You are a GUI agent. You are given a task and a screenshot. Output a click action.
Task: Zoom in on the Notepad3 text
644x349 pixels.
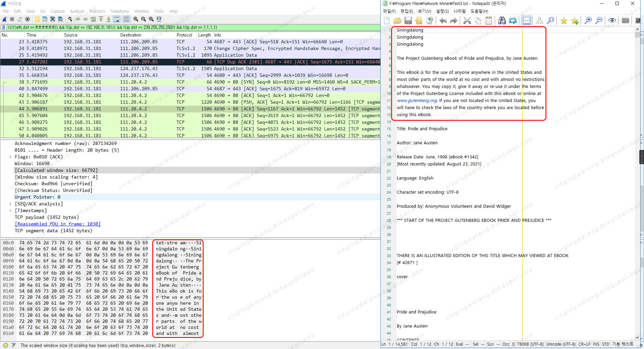coord(588,20)
